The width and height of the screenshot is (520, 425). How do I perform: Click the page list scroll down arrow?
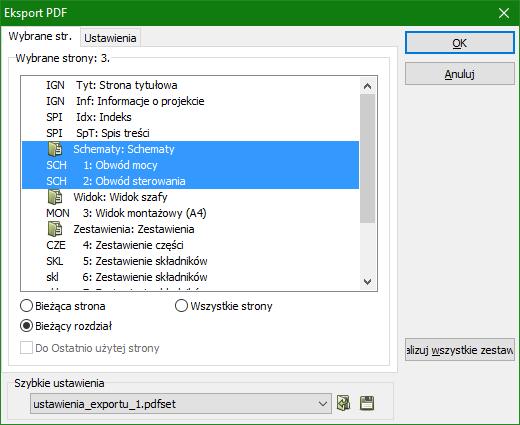coord(368,282)
